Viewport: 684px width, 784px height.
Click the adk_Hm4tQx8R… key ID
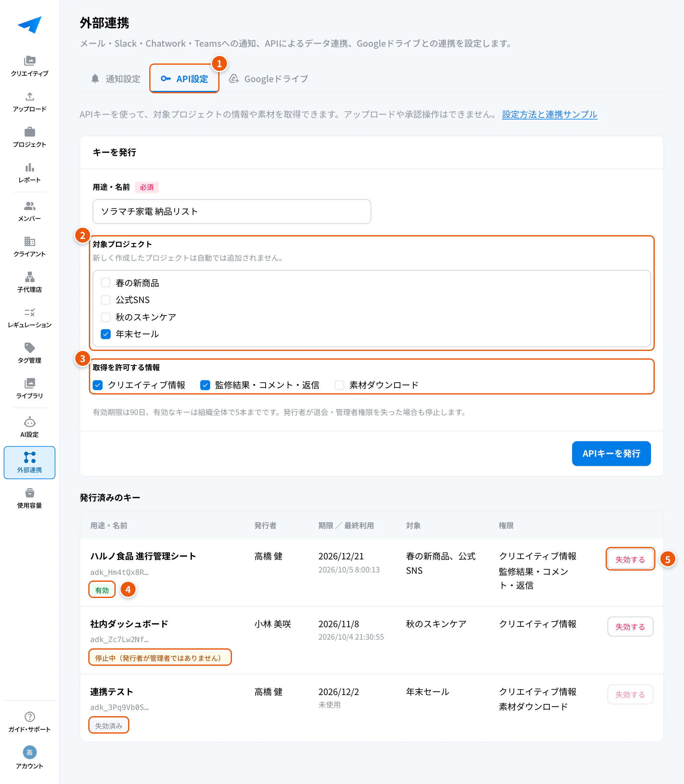click(x=119, y=572)
